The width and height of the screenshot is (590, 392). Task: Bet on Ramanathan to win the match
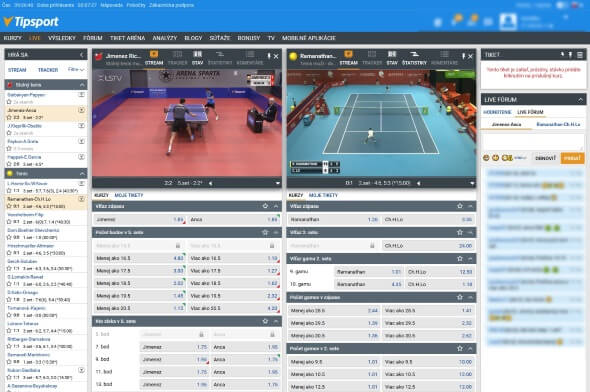(334, 219)
